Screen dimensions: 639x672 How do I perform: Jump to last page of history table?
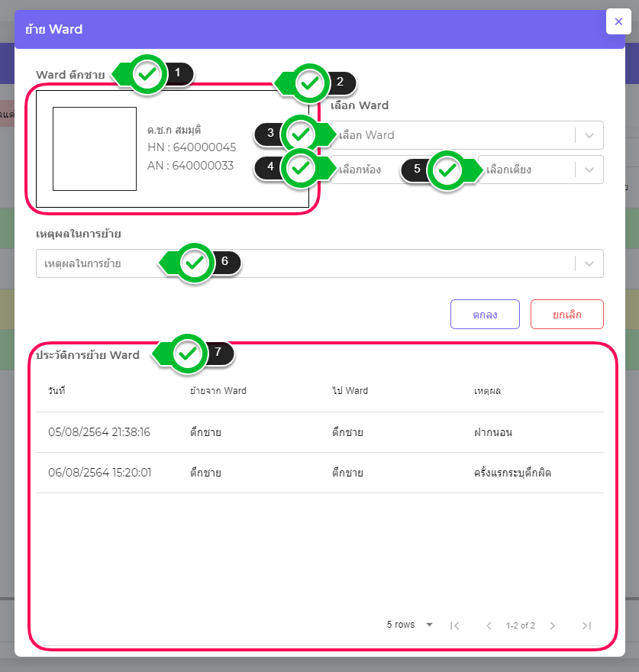pos(586,625)
